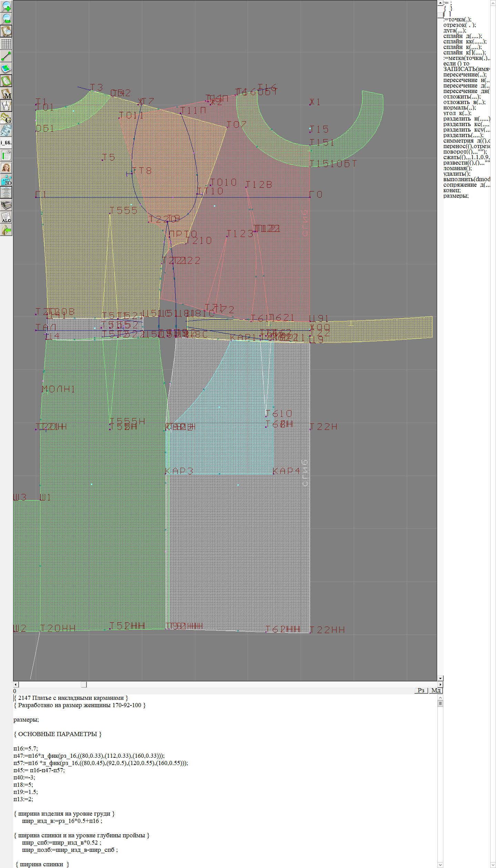Insert the 'пересечение(.,);' operator from list
Image resolution: width=496 pixels, height=868 pixels.
point(465,75)
